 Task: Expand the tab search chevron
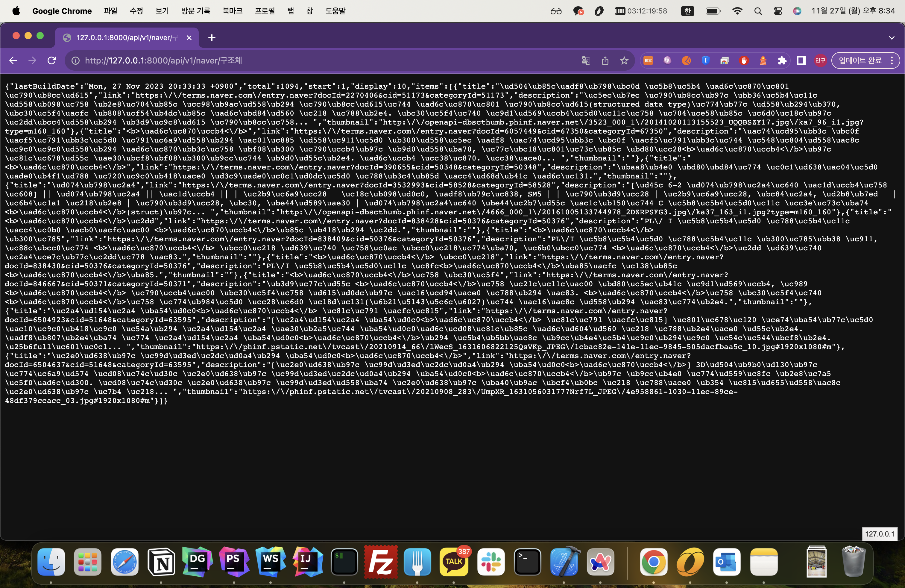click(892, 38)
